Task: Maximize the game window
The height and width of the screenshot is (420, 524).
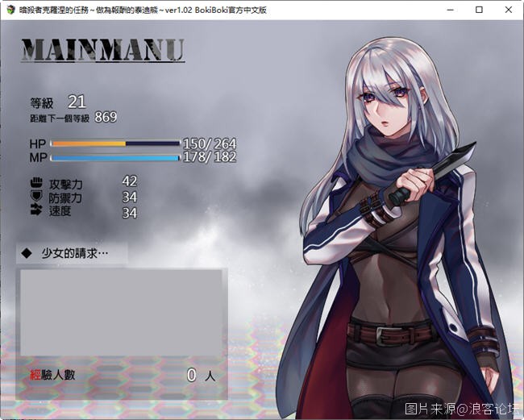Action: tap(479, 10)
